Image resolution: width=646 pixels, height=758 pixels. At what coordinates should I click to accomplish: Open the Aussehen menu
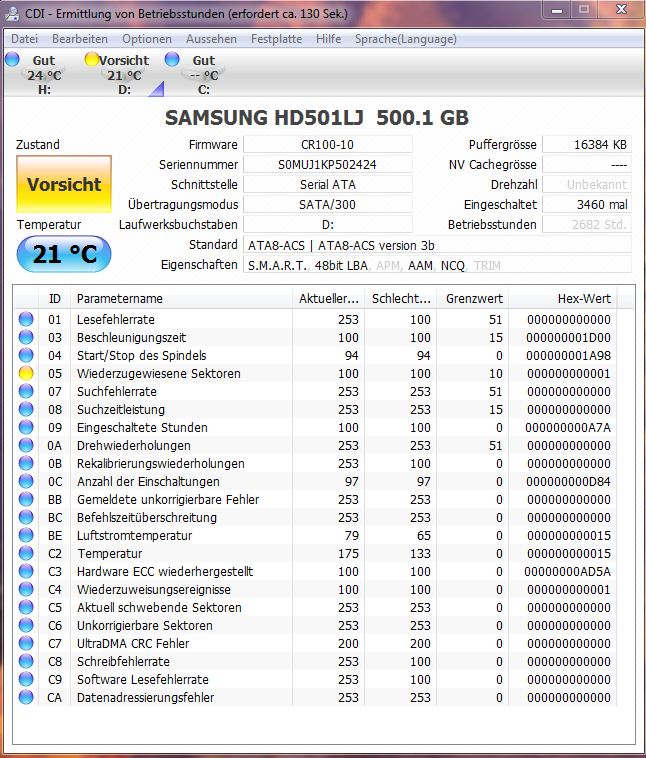(x=211, y=39)
